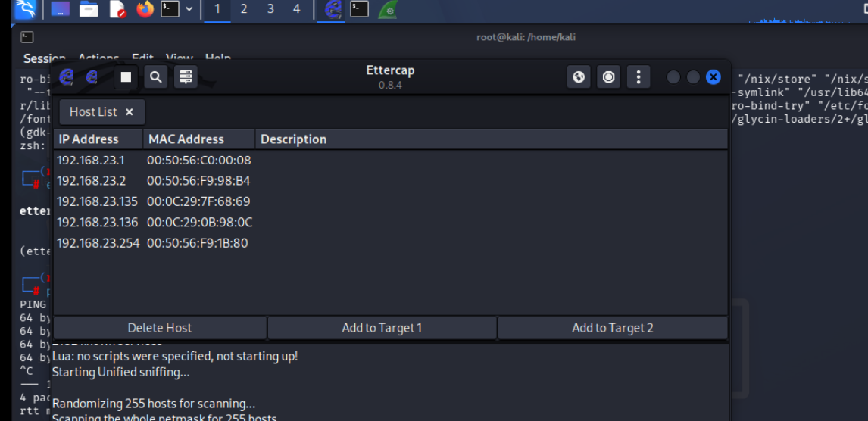Click MAC 00:50:56:F9:1B:80
The image size is (868, 421).
pyautogui.click(x=198, y=243)
